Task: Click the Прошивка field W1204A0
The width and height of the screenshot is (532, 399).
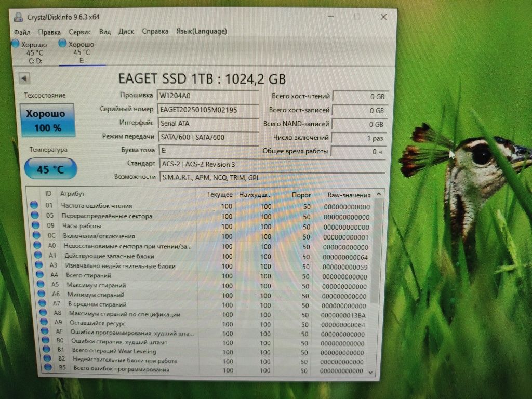Action: coord(208,96)
